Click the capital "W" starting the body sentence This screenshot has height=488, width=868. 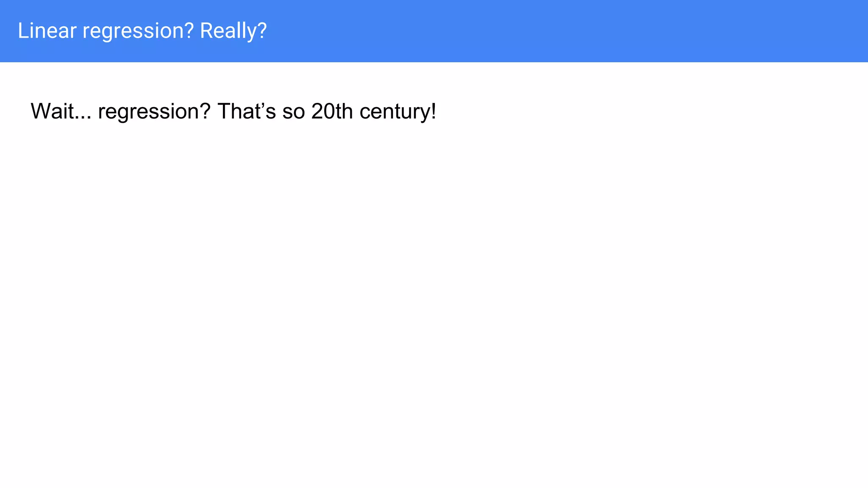click(x=41, y=111)
